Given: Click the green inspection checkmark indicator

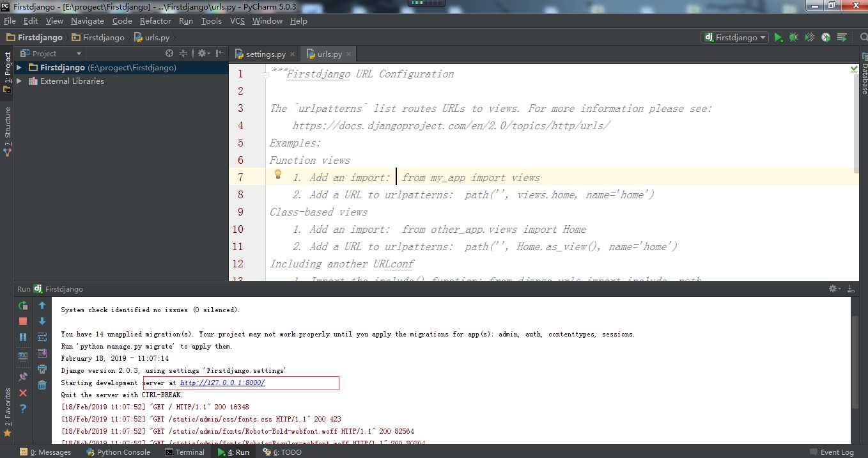Looking at the screenshot, I should tap(854, 68).
